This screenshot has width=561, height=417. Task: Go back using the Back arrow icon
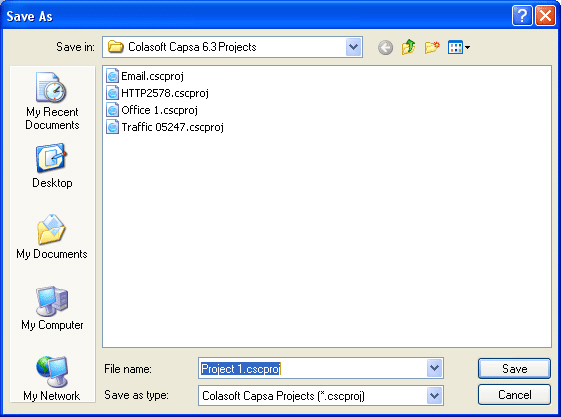385,48
